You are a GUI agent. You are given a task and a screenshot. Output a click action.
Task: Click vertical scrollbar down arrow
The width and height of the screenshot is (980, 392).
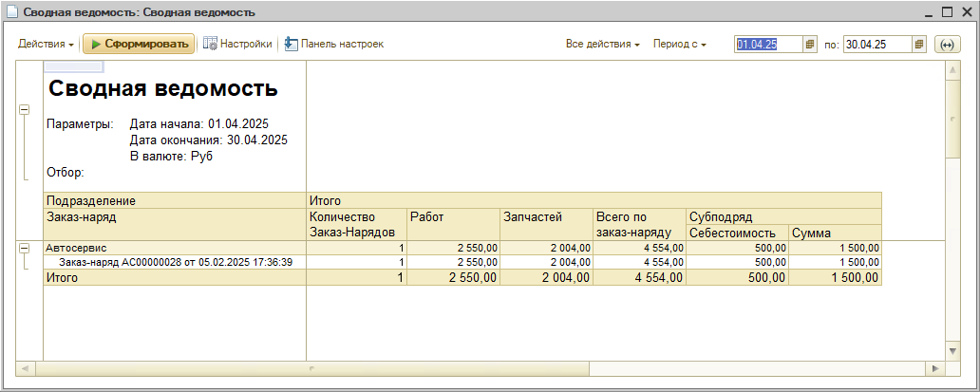click(952, 351)
